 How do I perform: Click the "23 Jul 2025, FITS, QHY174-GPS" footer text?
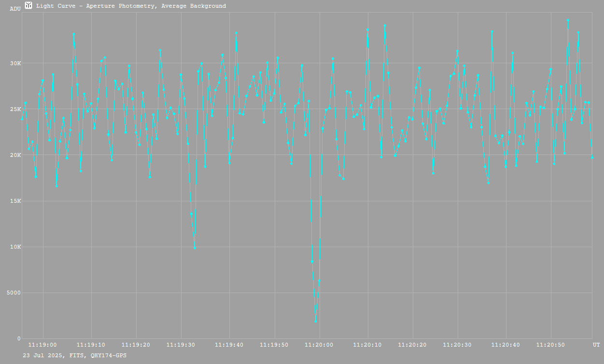click(x=75, y=355)
